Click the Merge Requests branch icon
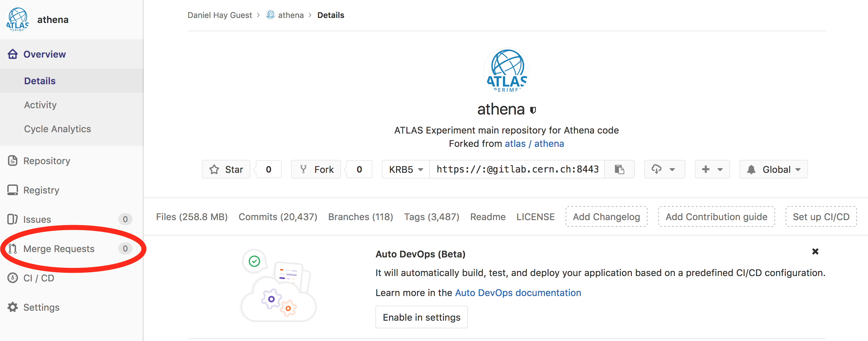 [13, 249]
